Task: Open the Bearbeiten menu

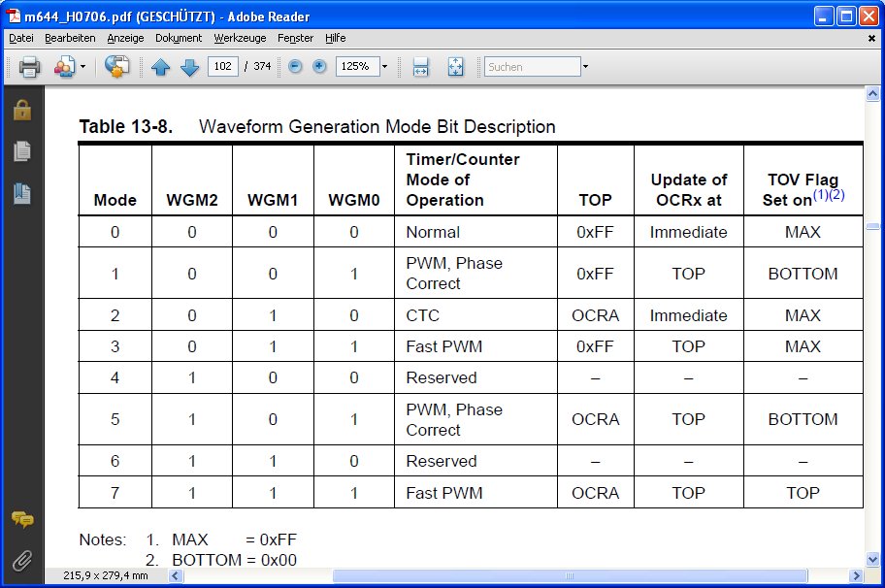Action: (70, 38)
